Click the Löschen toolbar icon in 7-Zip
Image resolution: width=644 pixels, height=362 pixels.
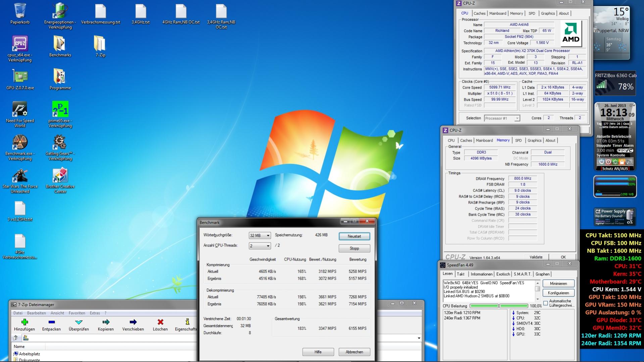160,322
